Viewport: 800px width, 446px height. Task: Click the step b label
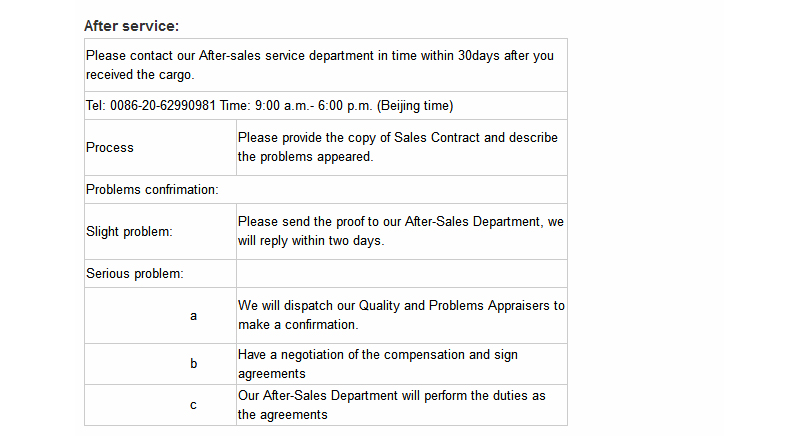[193, 363]
